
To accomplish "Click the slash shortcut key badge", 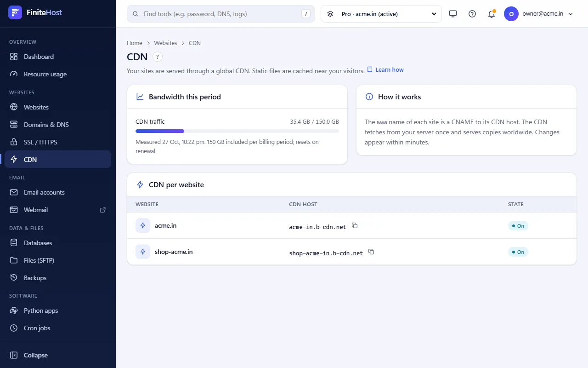I will 306,14.
